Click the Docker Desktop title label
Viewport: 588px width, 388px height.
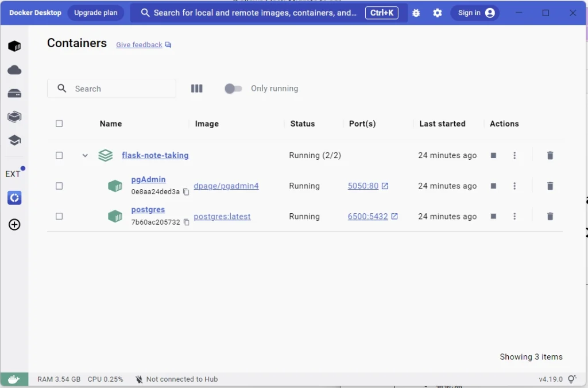(35, 13)
